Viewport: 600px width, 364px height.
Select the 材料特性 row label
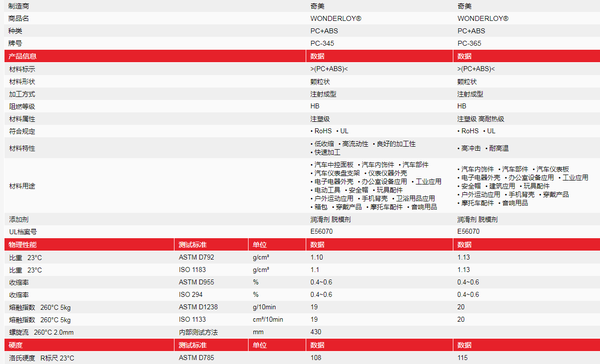pyautogui.click(x=22, y=148)
